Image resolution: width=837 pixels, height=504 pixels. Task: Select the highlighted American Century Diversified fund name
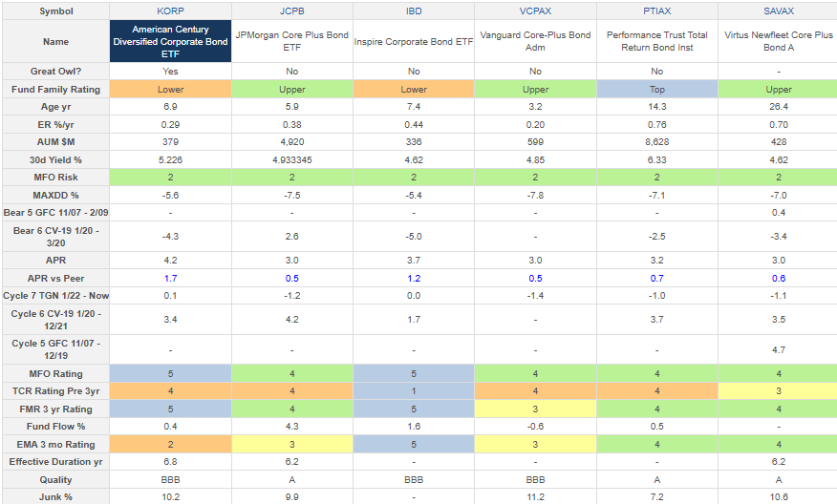pos(170,42)
